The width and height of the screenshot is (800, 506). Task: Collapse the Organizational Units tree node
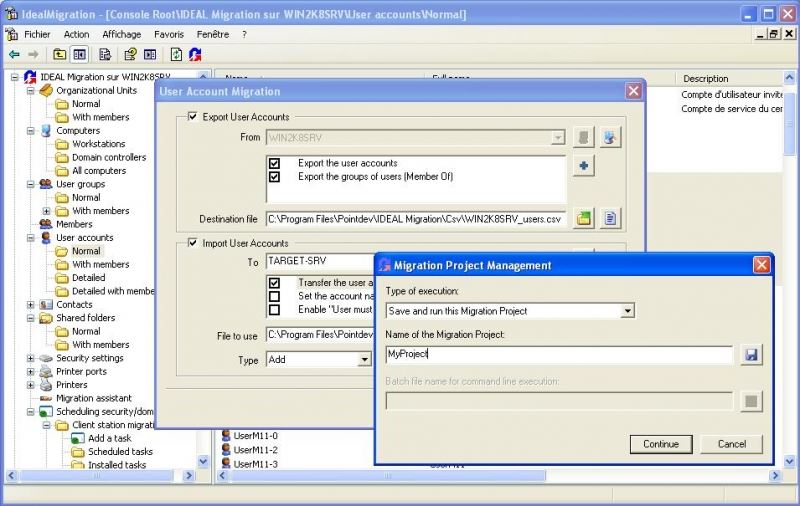30,90
